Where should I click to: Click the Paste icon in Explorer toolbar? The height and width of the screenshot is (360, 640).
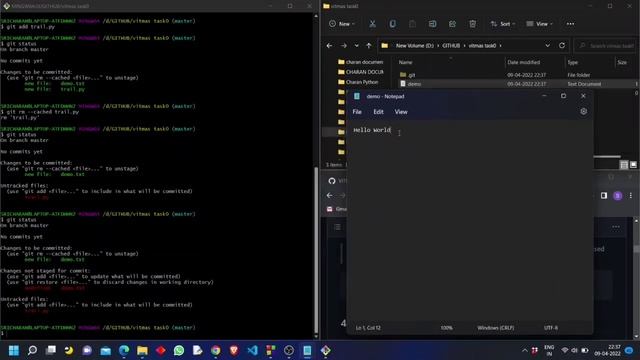pos(412,24)
